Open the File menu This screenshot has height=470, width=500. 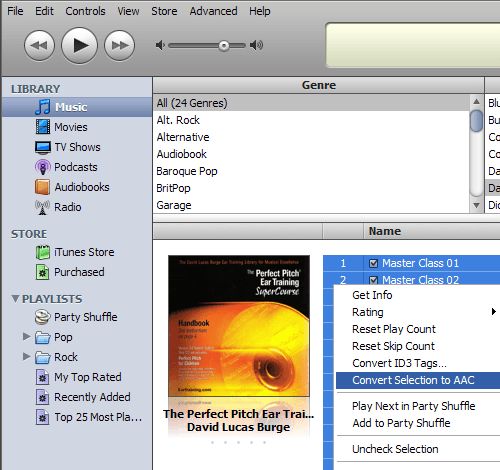[15, 11]
